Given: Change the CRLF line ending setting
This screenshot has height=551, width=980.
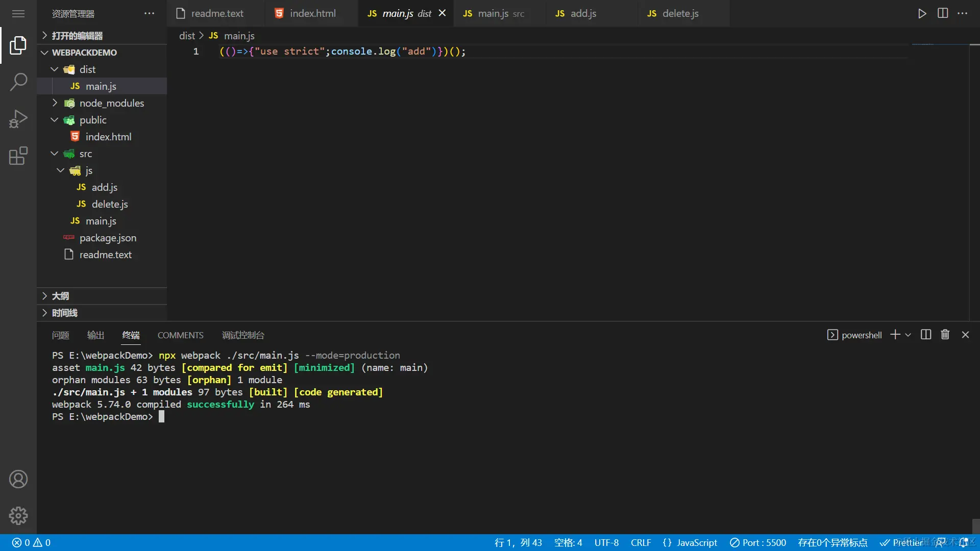Looking at the screenshot, I should [x=641, y=543].
